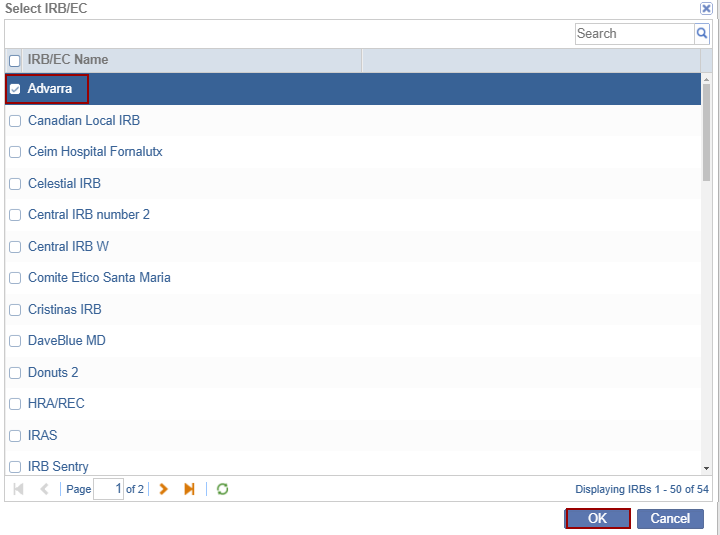Focus the Search text field
Image resolution: width=720 pixels, height=535 pixels.
click(x=634, y=34)
